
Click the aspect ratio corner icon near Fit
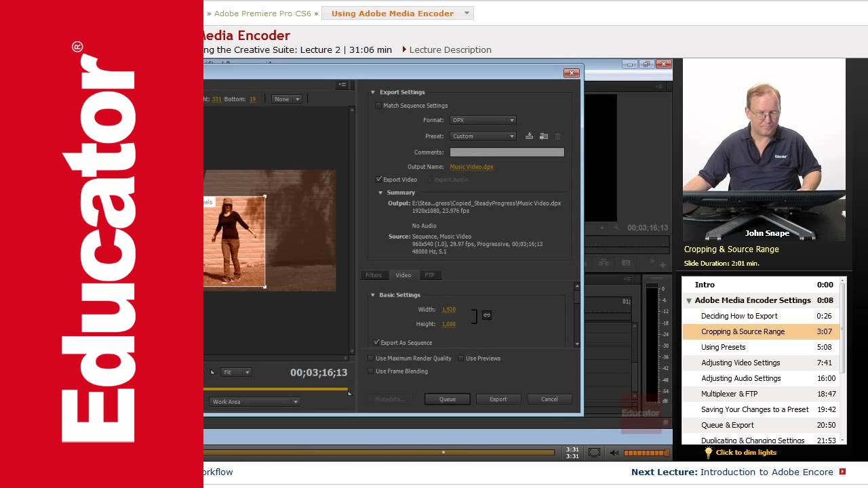pos(212,372)
